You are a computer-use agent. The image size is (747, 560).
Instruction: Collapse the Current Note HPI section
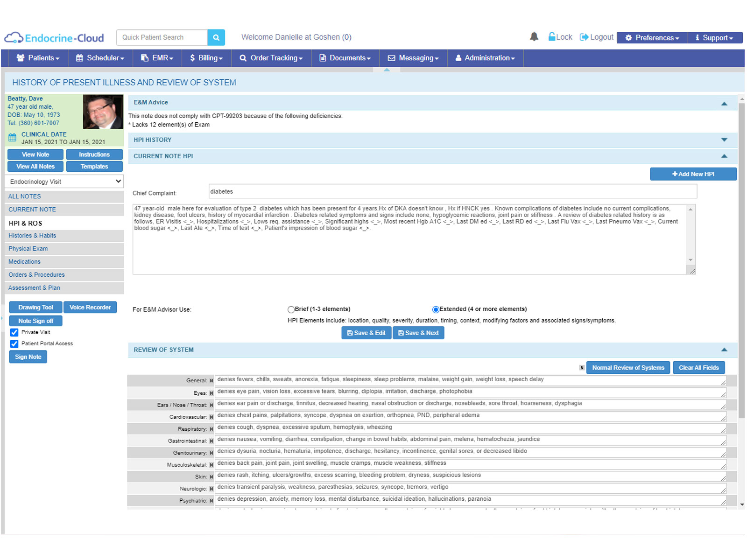[x=724, y=156]
